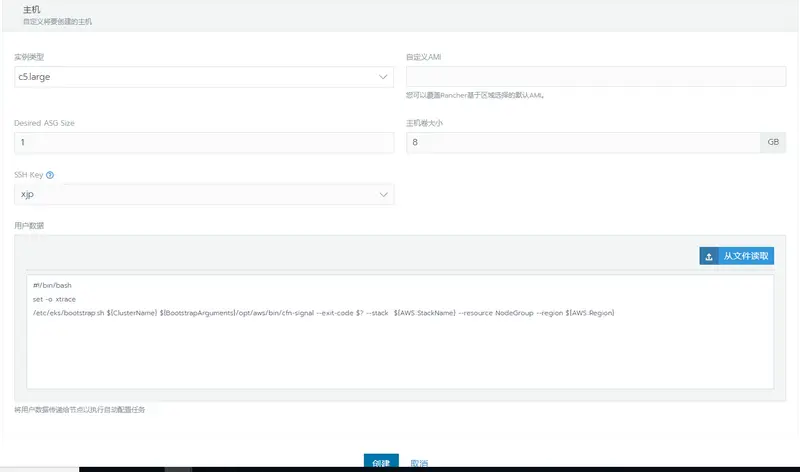This screenshot has width=800, height=472.
Task: Click the '#!/bin/bash' line in script
Action: 52,285
